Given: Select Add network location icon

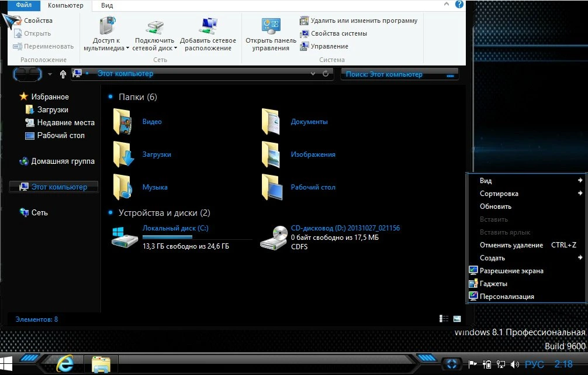Looking at the screenshot, I should click(207, 26).
